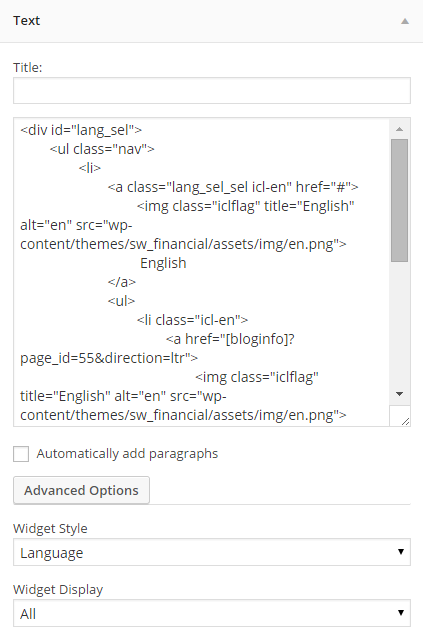Image resolution: width=423 pixels, height=640 pixels.
Task: Open the Widget Display All dropdown
Action: [x=212, y=613]
